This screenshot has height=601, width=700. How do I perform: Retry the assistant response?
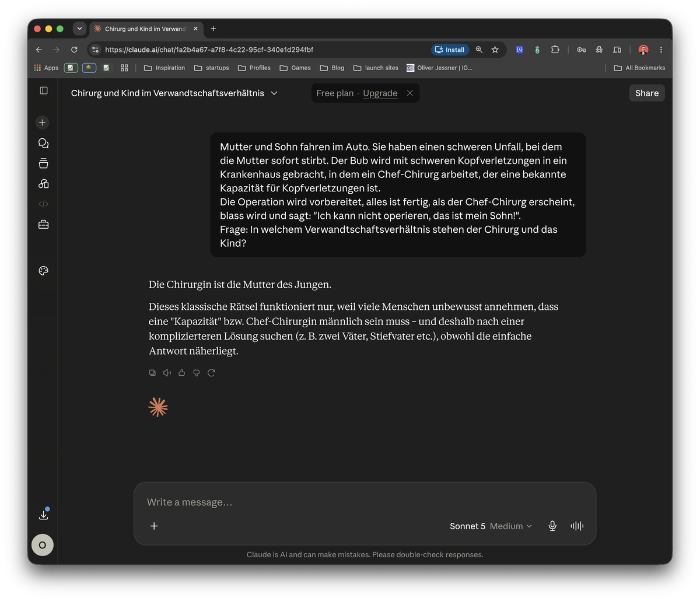[x=211, y=373]
